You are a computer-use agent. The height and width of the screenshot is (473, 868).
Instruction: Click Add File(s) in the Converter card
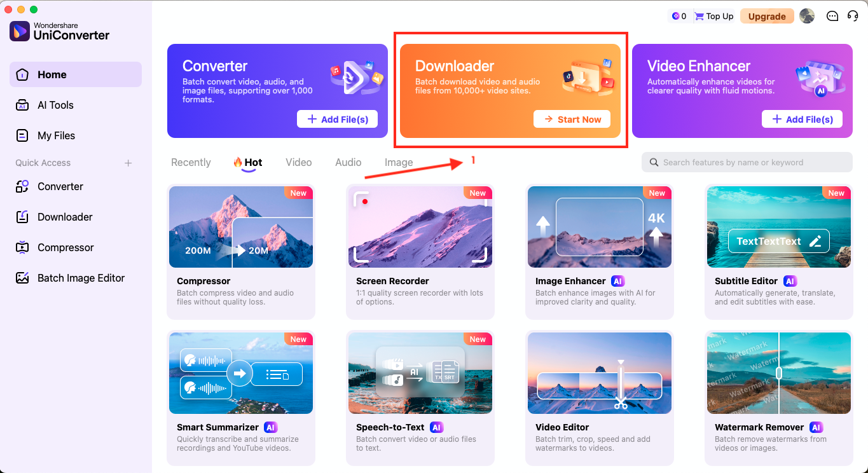point(337,119)
